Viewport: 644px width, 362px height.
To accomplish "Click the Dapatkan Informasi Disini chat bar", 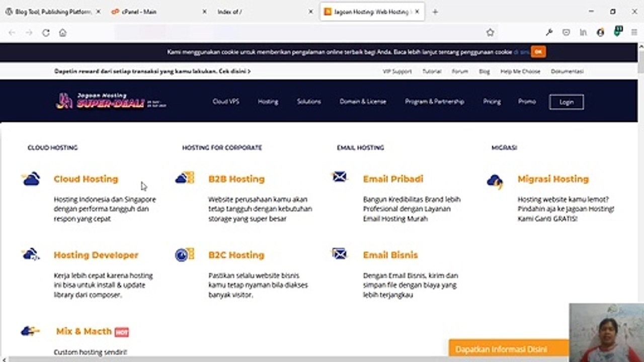I will (509, 348).
